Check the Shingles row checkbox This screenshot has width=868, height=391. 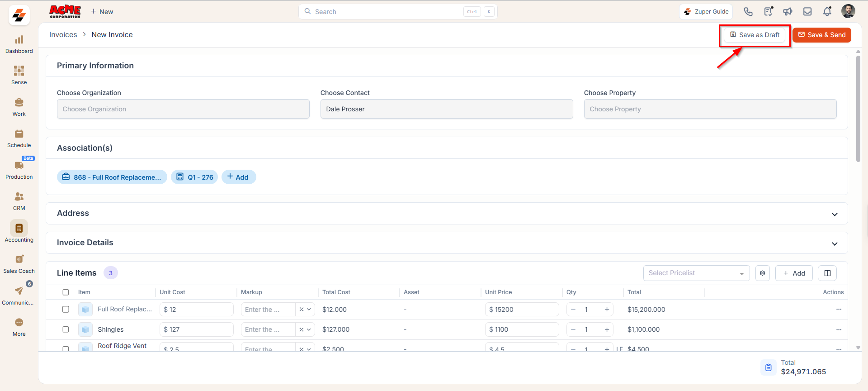click(x=66, y=329)
